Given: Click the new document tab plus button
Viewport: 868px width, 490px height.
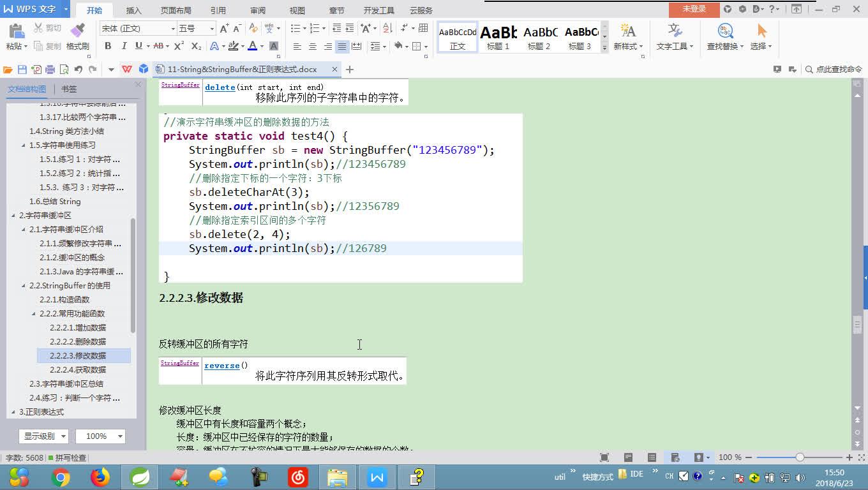Looking at the screenshot, I should pyautogui.click(x=350, y=70).
